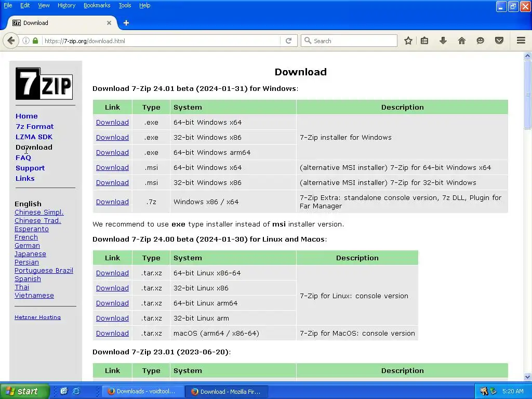Download tar.xz for 64-bit Linux x86-64
This screenshot has width=532, height=399.
tap(112, 273)
